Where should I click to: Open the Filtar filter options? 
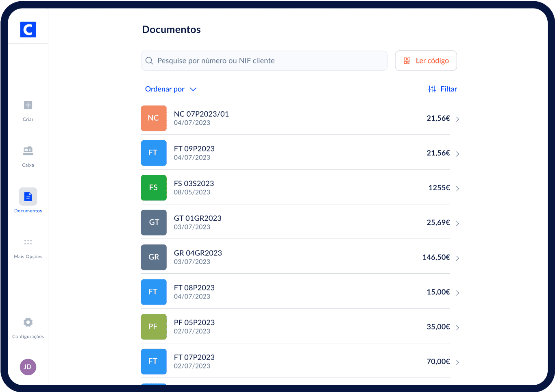click(x=443, y=89)
